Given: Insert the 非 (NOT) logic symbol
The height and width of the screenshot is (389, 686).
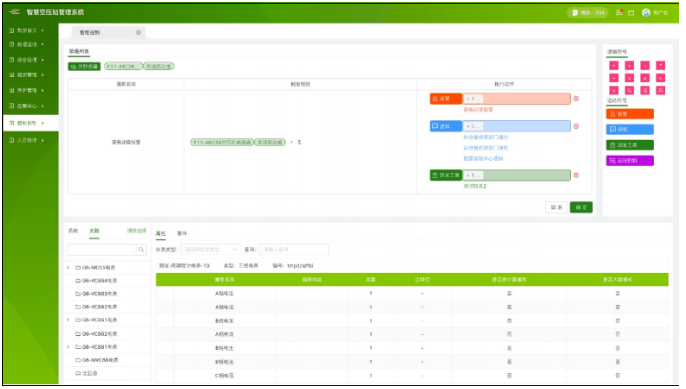Looking at the screenshot, I should (661, 90).
